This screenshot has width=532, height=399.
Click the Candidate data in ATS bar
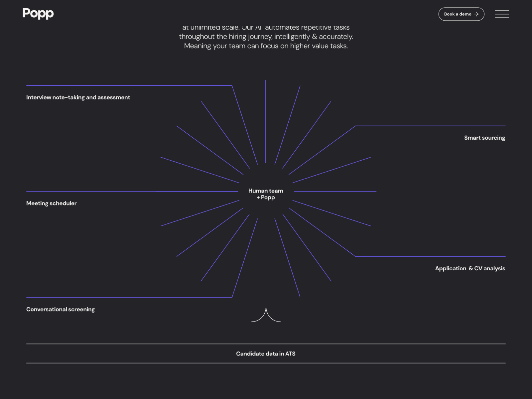266,353
